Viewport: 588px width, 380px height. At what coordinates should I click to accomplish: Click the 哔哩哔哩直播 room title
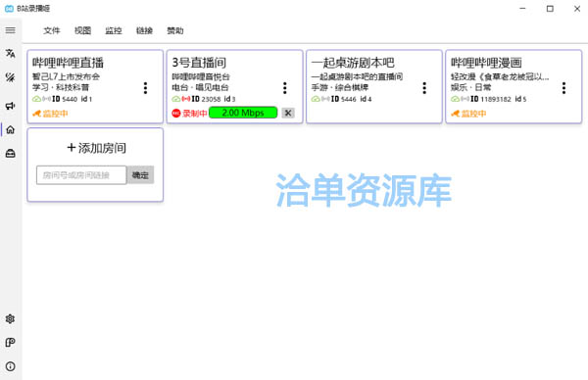coord(68,63)
